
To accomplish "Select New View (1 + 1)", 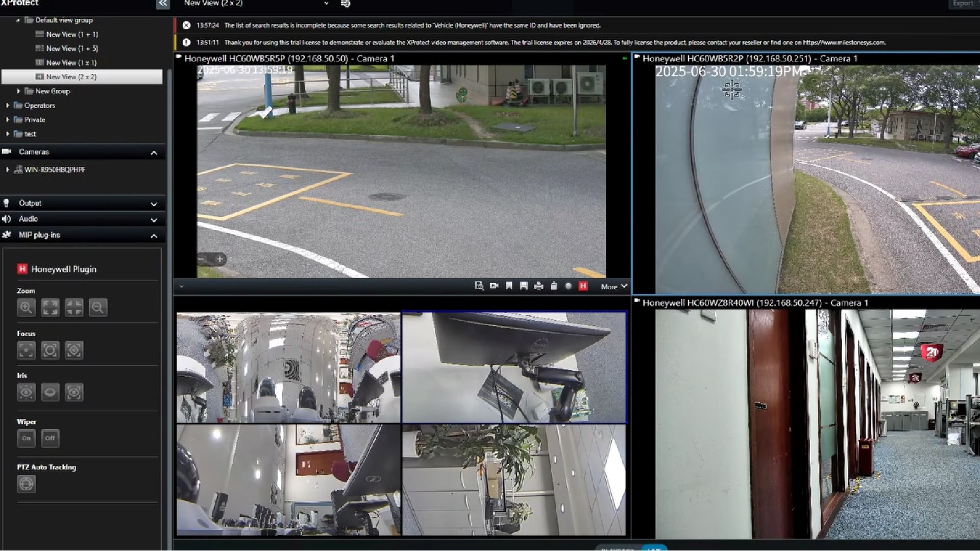I will coord(72,34).
